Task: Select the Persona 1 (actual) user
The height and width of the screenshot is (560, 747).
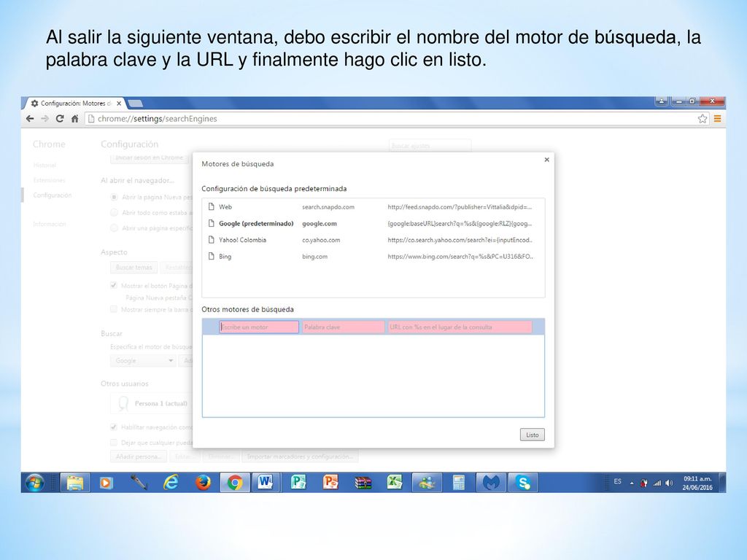Action: 152,403
